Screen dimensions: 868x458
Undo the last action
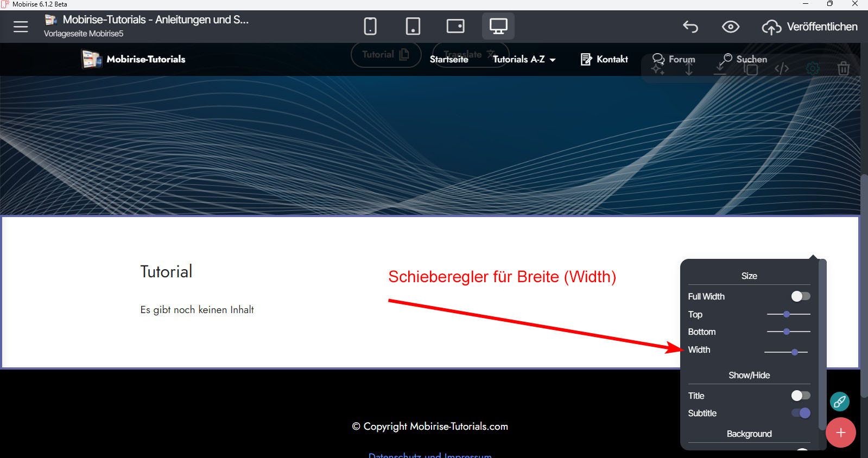click(690, 27)
